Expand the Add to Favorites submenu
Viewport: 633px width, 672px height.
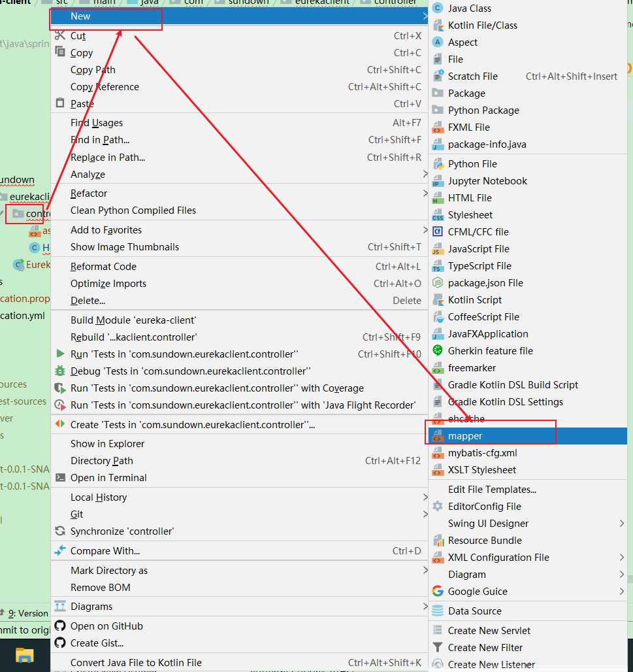click(x=425, y=229)
